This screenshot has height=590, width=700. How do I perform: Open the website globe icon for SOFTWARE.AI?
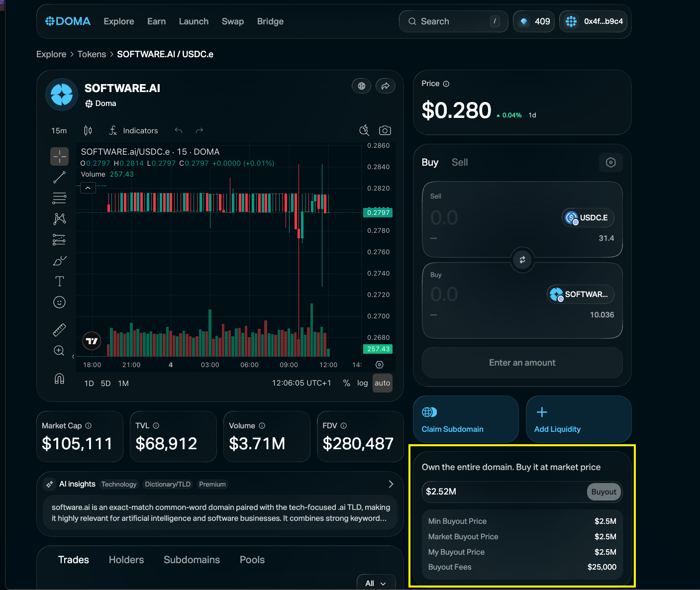(362, 86)
